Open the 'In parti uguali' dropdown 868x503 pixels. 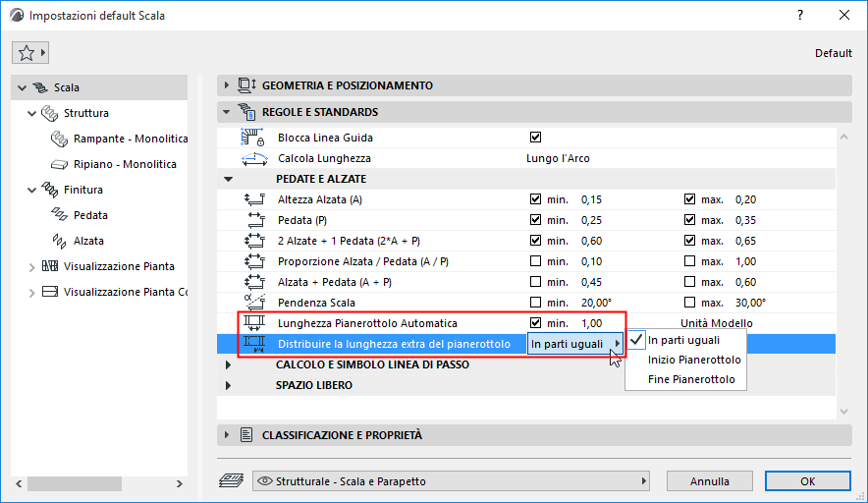click(574, 344)
